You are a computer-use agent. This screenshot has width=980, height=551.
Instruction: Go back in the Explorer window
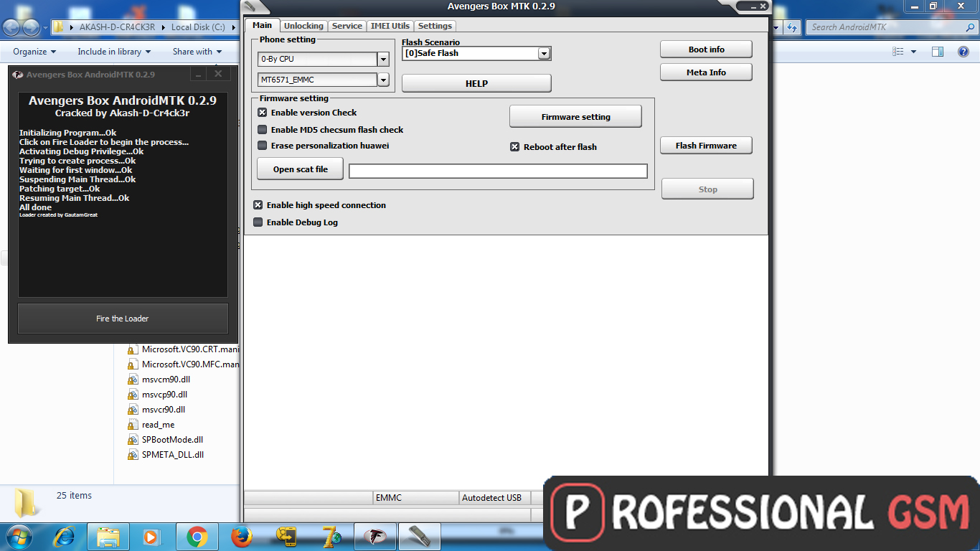pos(11,27)
